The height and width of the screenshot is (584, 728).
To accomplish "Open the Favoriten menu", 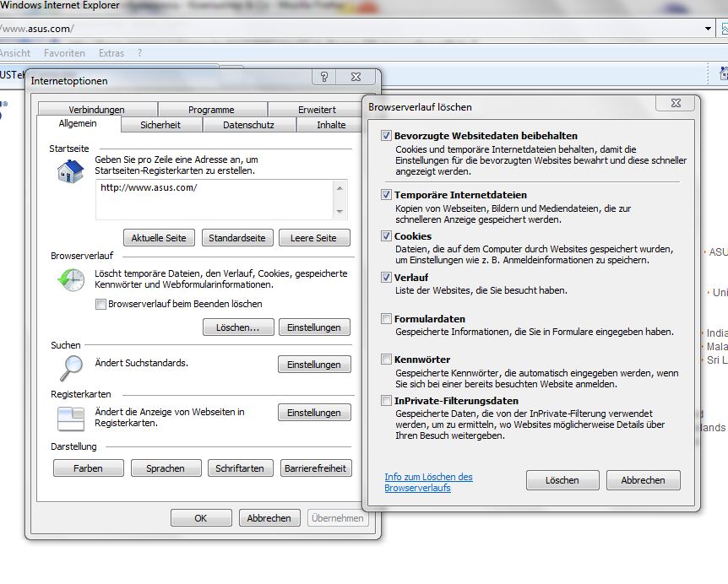I will (x=65, y=53).
